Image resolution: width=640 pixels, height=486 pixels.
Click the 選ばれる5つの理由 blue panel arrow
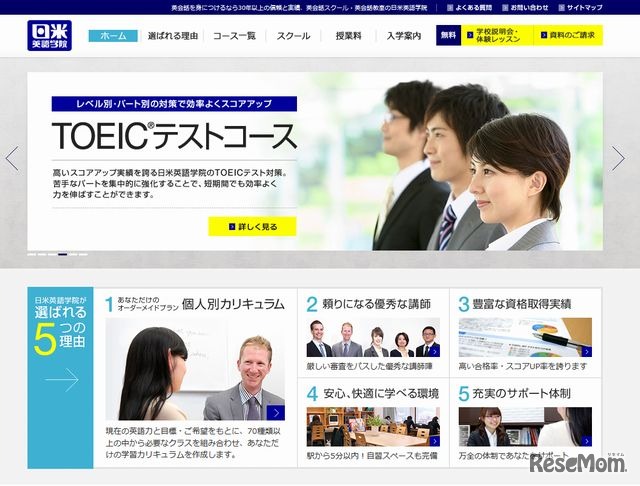tap(62, 380)
